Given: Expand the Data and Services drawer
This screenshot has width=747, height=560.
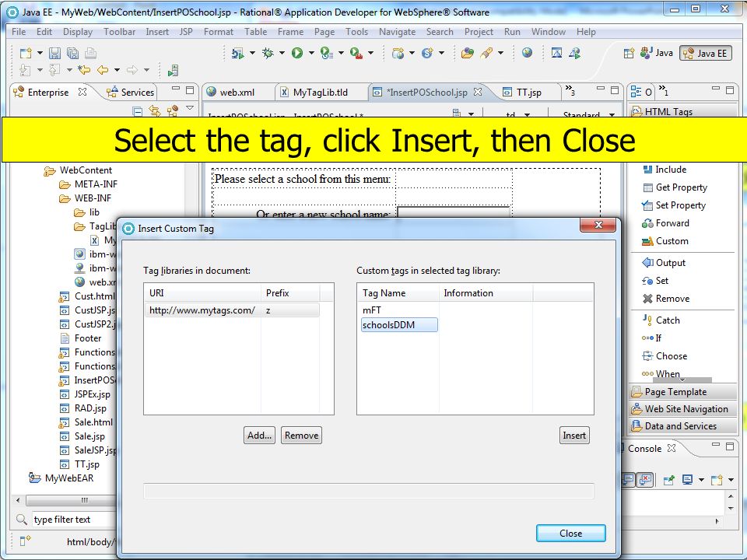Looking at the screenshot, I should pyautogui.click(x=682, y=426).
